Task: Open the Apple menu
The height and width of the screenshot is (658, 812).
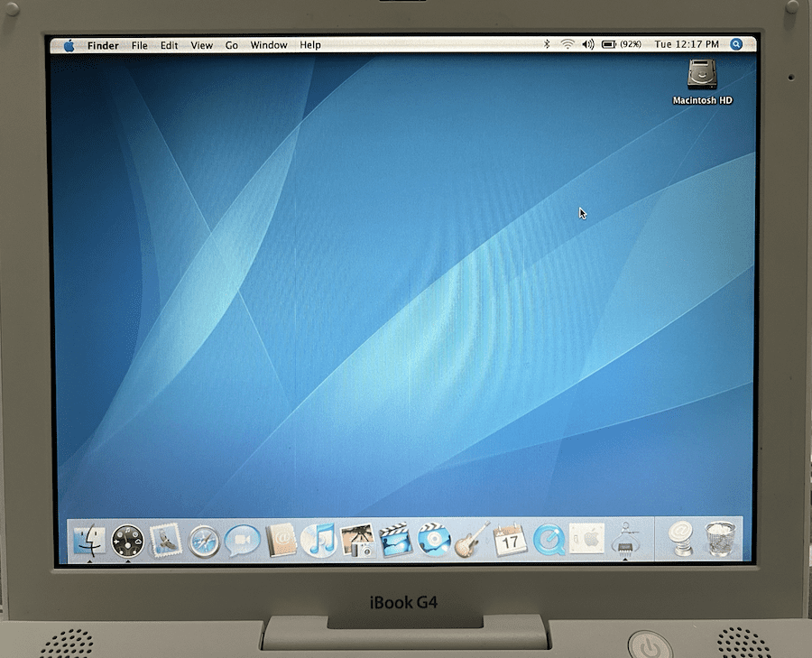Action: (69, 46)
